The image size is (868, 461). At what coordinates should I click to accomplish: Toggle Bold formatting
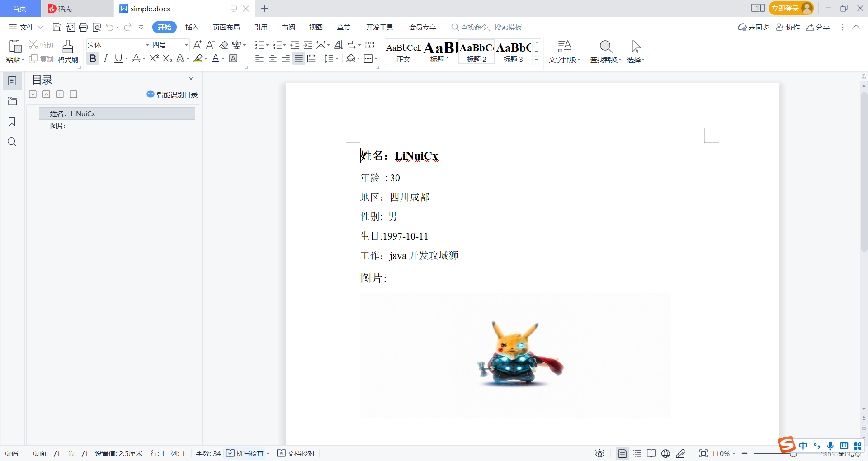93,58
